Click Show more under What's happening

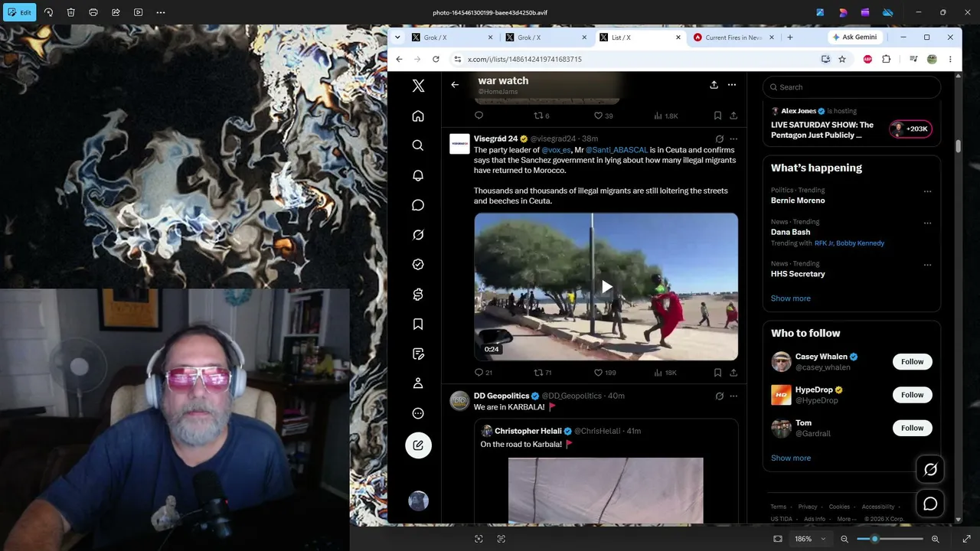(x=790, y=298)
